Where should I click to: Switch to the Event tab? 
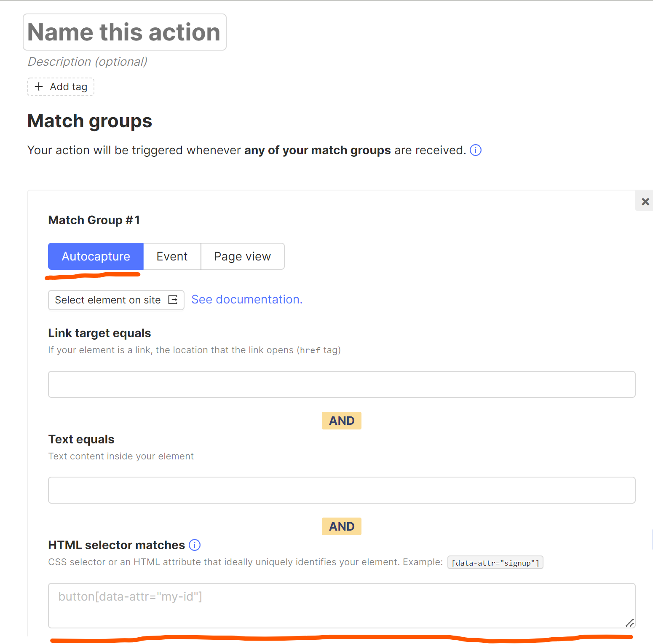(x=172, y=256)
